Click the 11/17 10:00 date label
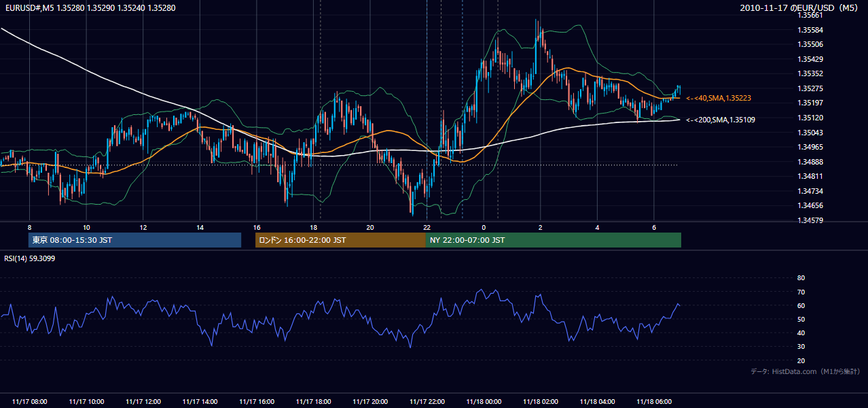The width and height of the screenshot is (868, 408). 86,401
